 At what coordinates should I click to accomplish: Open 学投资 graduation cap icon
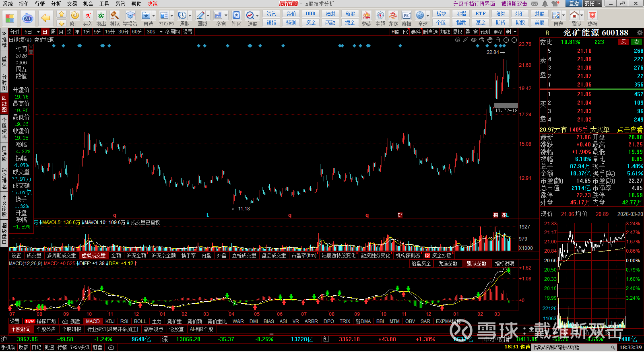(130, 15)
